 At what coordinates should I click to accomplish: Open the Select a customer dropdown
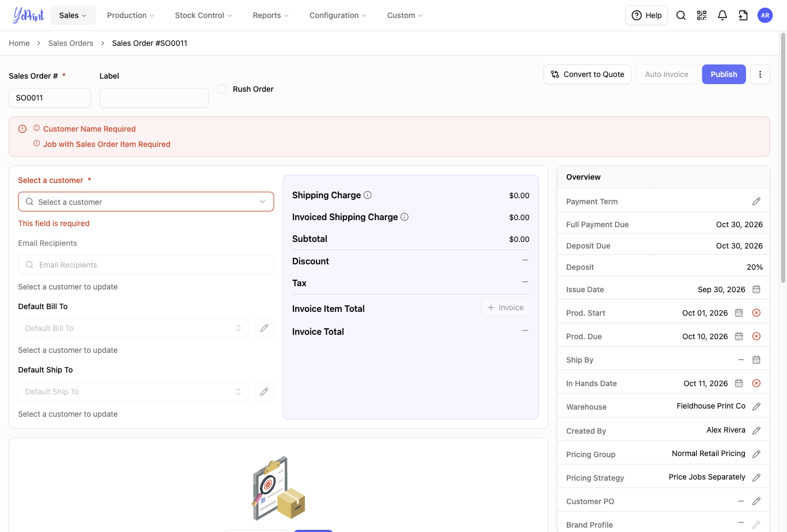(x=146, y=202)
